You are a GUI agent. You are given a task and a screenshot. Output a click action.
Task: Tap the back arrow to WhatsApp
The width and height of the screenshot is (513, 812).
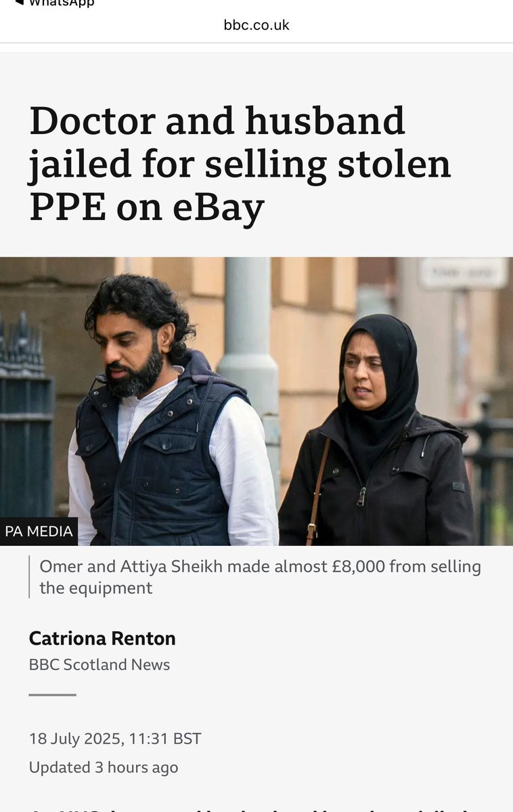pos(19,2)
